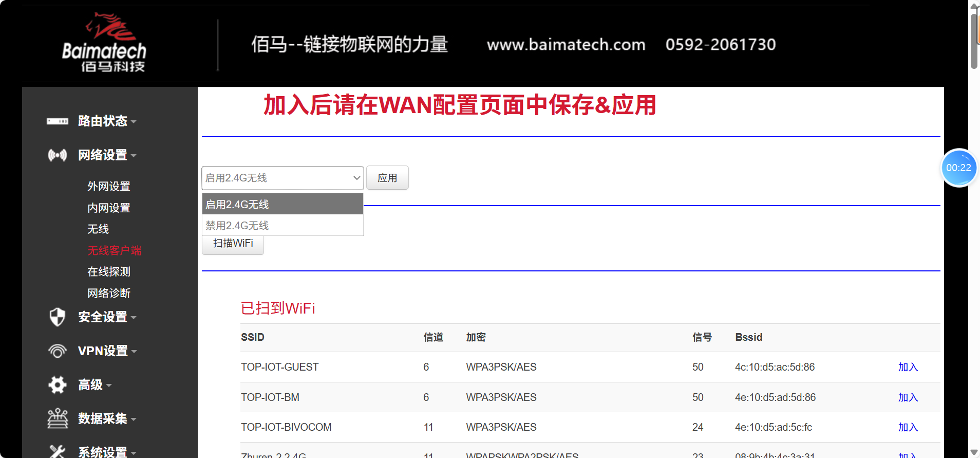Click the advanced gear icon
This screenshot has width=980, height=458.
[57, 384]
